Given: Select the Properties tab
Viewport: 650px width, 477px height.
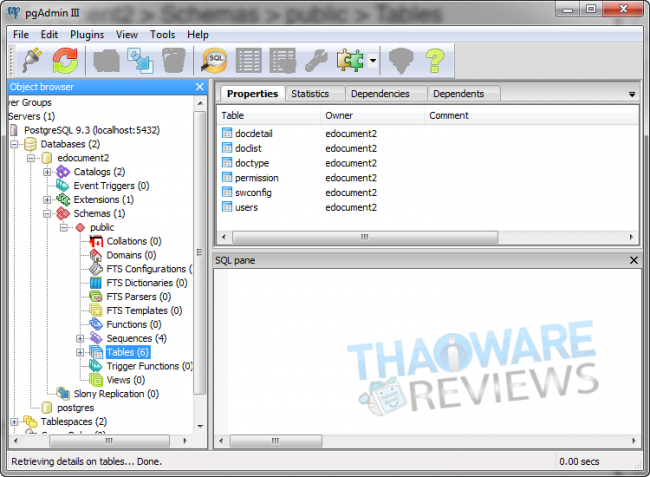Looking at the screenshot, I should click(252, 94).
